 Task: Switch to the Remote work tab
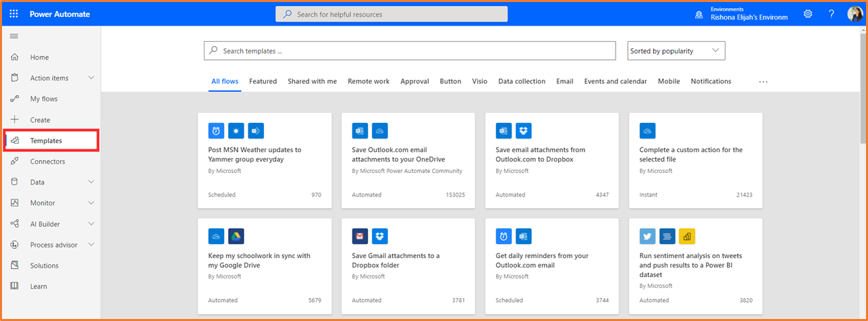369,81
